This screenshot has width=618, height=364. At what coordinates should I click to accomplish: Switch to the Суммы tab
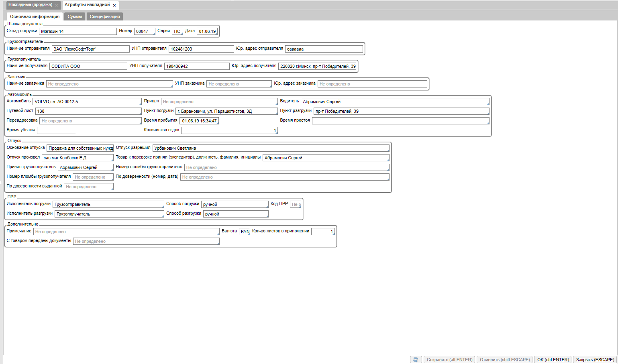[74, 16]
